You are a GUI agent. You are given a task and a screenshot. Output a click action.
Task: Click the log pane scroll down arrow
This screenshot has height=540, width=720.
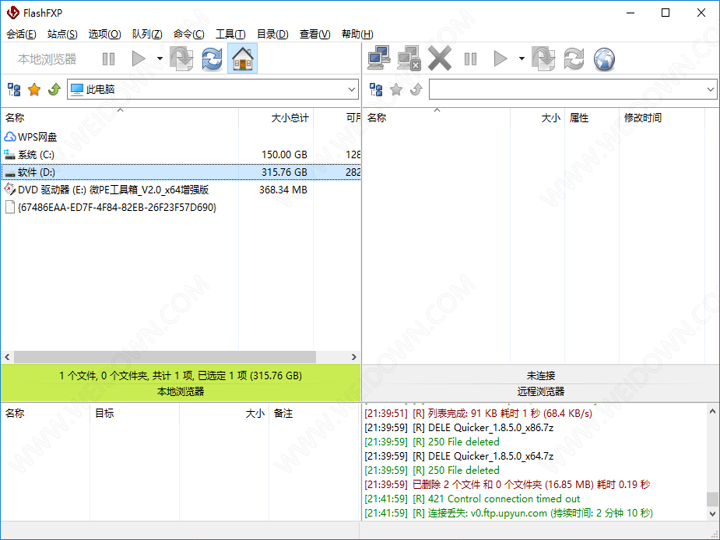click(x=712, y=514)
